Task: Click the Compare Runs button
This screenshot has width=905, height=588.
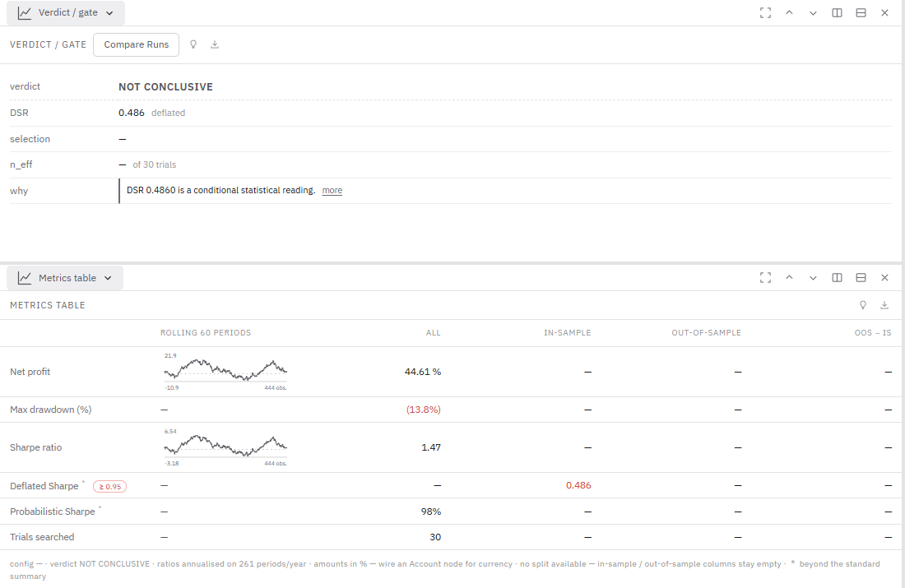Action: click(137, 44)
